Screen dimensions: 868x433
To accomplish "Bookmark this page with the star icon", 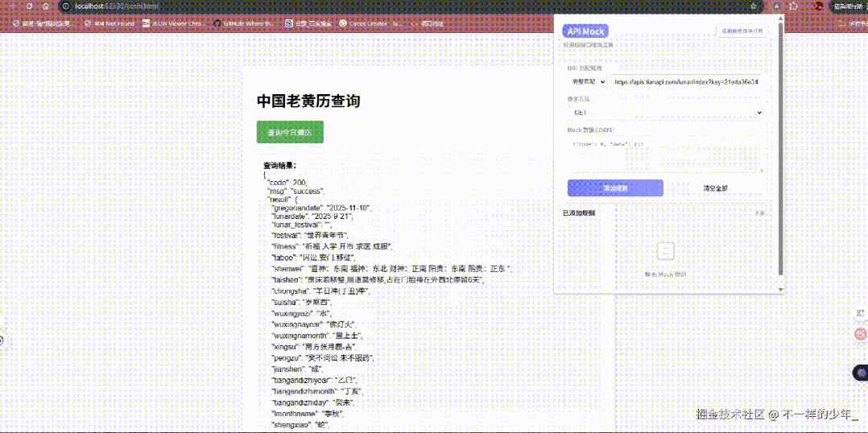I will pos(753,6).
